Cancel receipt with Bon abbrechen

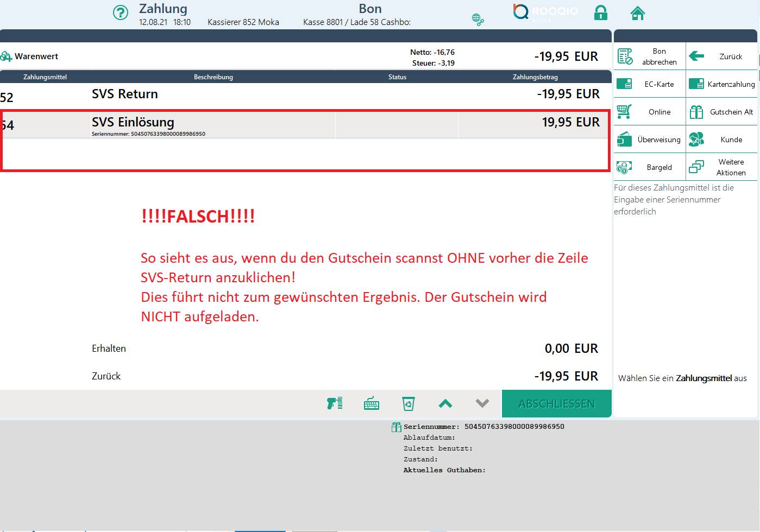pyautogui.click(x=650, y=56)
